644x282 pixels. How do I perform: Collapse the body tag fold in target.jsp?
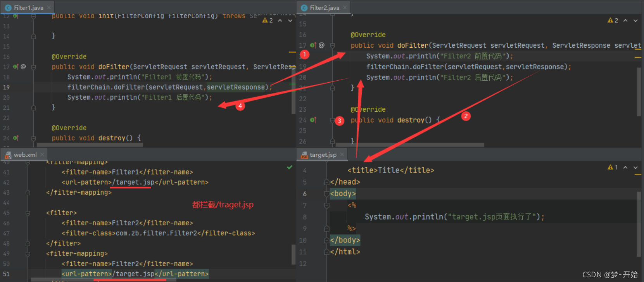[326, 194]
